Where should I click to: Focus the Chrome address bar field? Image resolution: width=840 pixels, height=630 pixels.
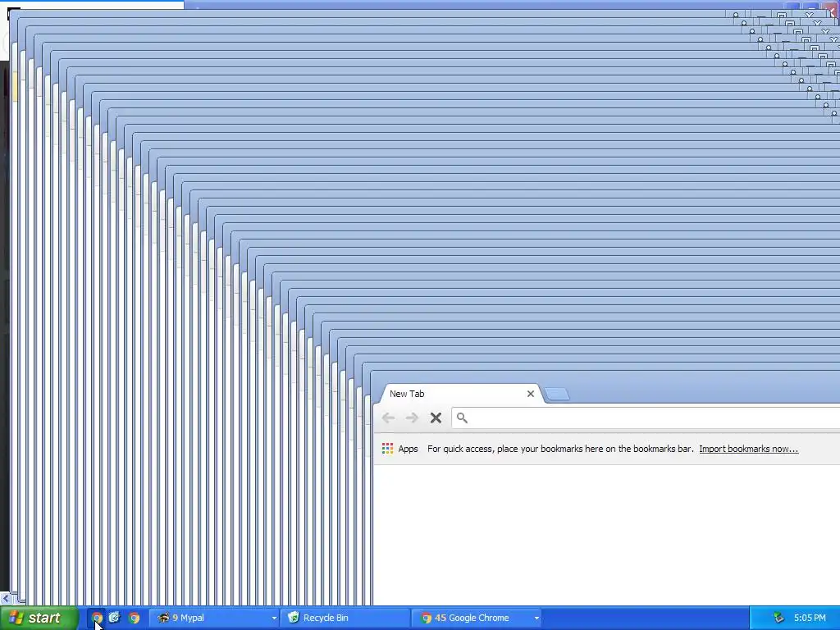pyautogui.click(x=646, y=418)
